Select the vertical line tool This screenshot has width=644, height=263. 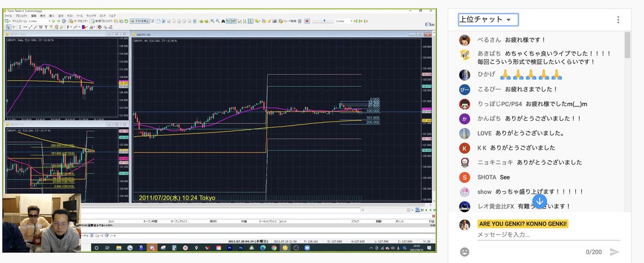pos(20,27)
